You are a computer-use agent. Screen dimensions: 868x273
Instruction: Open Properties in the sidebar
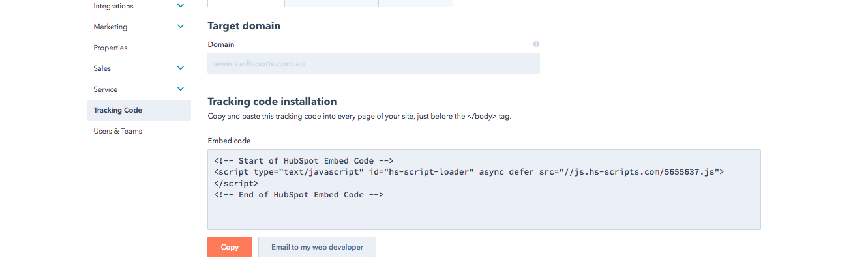tap(110, 48)
